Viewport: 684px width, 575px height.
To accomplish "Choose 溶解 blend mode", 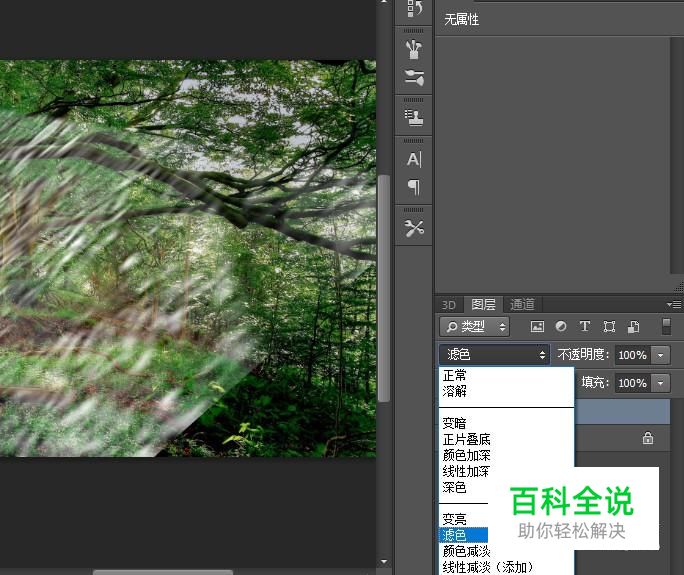I will coord(506,391).
